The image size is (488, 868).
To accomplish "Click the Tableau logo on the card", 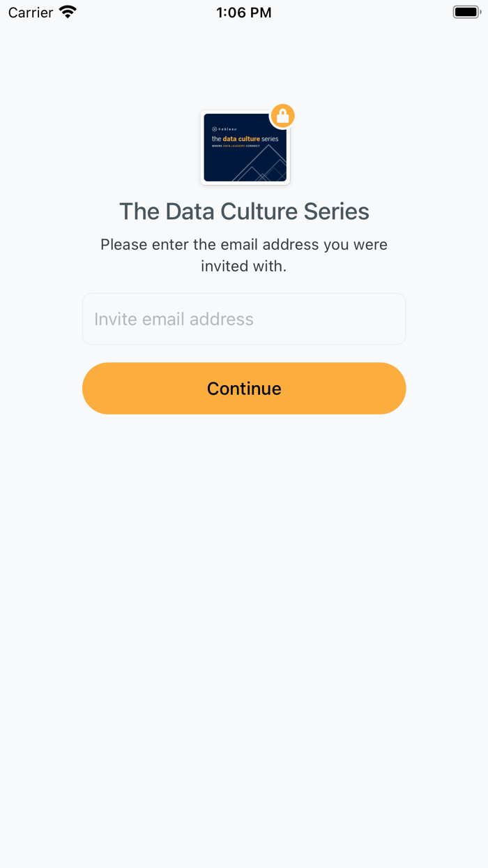I will 225,129.
